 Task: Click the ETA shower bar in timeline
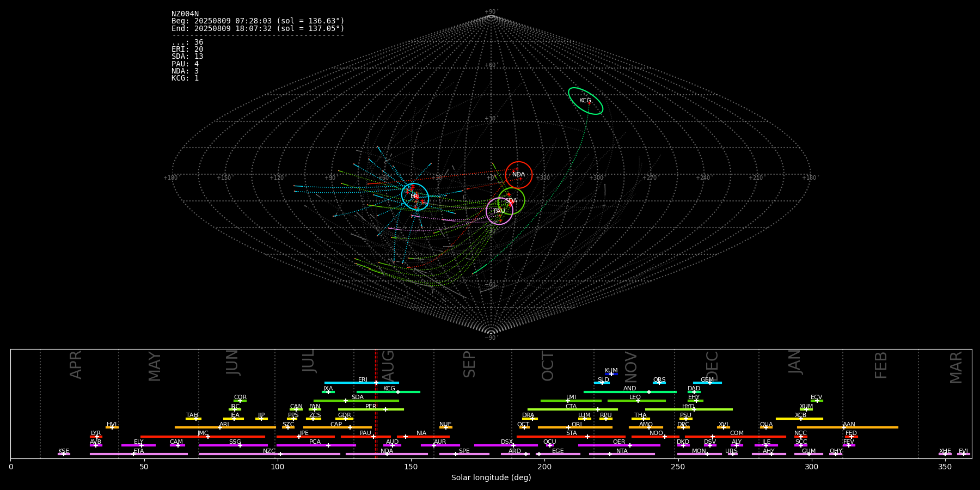coord(139,454)
